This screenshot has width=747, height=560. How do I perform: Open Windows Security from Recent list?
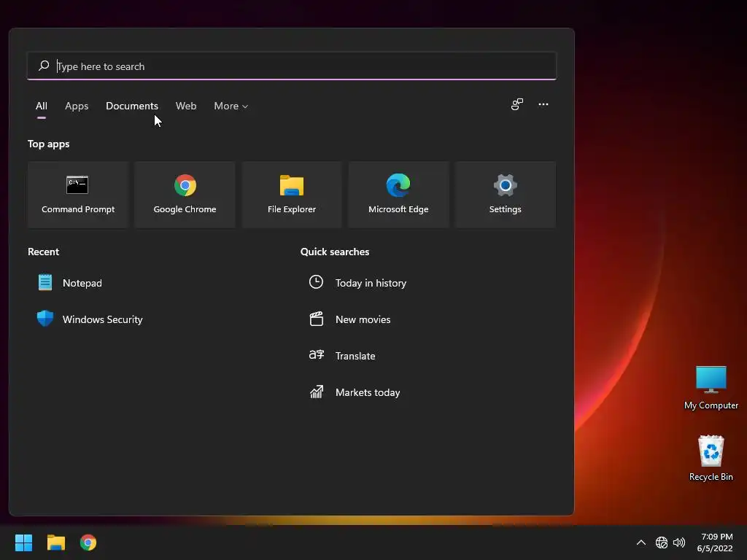point(90,319)
